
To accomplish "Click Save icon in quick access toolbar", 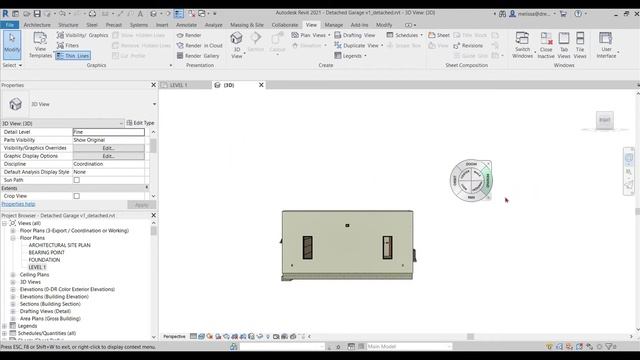I will [37, 13].
